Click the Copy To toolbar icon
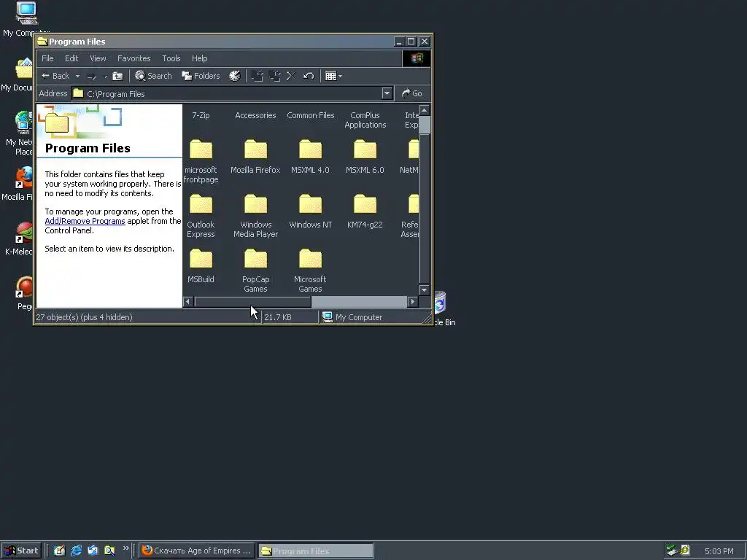Screen dimensions: 747x560 [275, 76]
